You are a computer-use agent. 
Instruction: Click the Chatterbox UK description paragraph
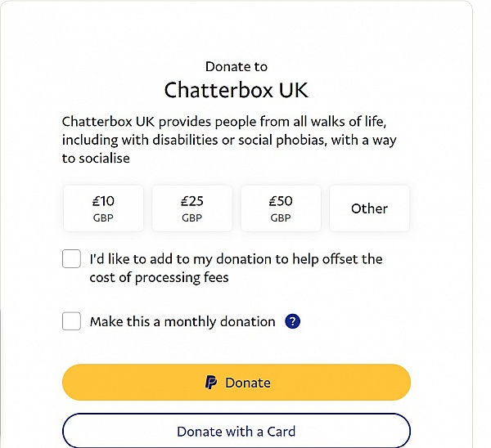point(229,140)
